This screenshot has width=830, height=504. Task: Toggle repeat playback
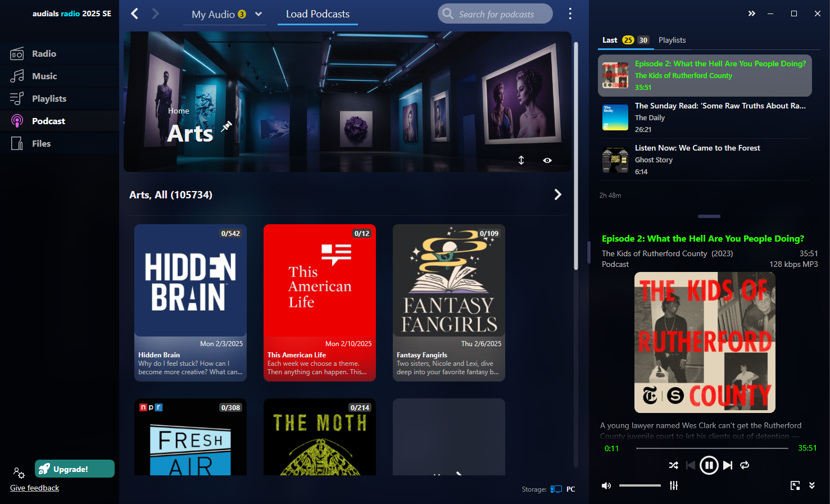pyautogui.click(x=745, y=465)
